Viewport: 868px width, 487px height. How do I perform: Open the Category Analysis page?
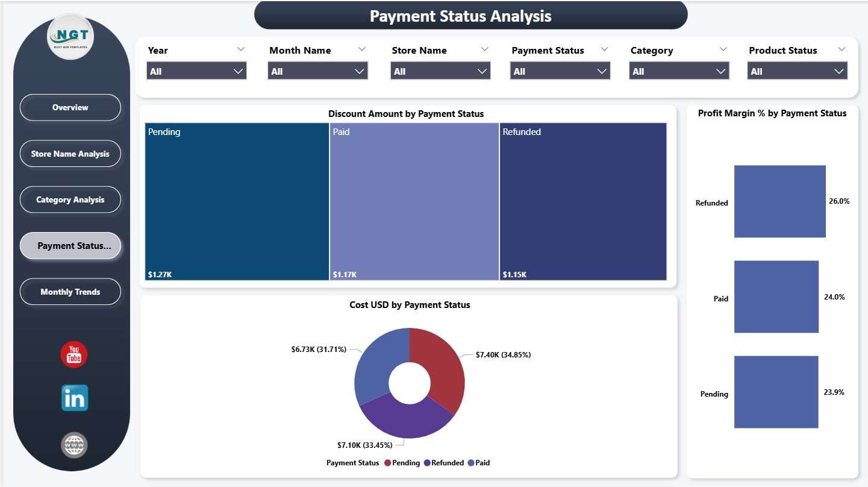(70, 200)
